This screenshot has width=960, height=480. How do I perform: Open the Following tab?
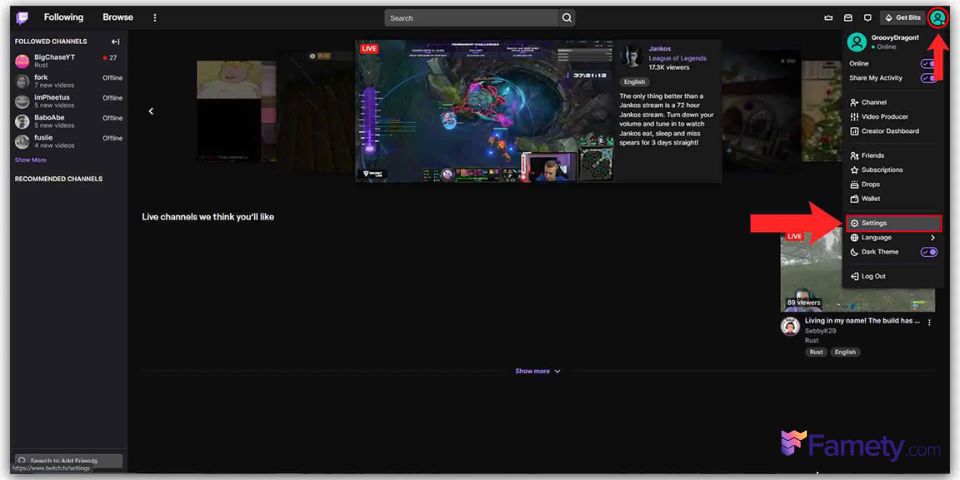64,17
